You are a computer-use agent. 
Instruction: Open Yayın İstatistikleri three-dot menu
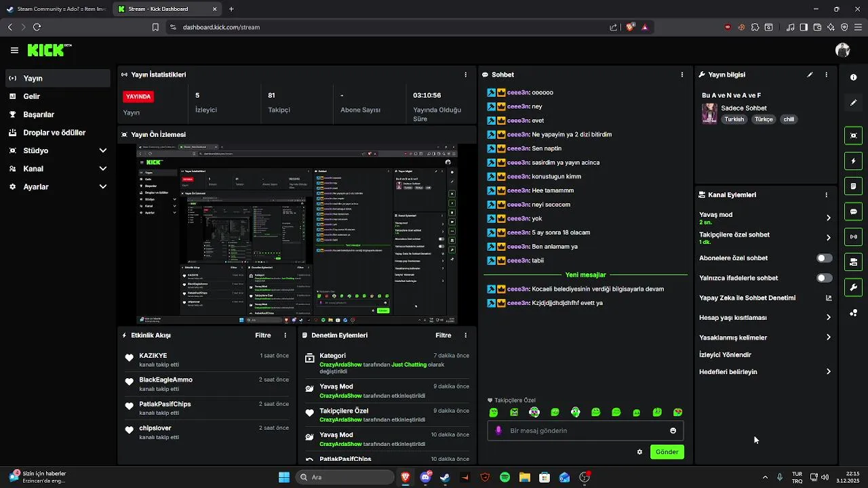pos(465,75)
